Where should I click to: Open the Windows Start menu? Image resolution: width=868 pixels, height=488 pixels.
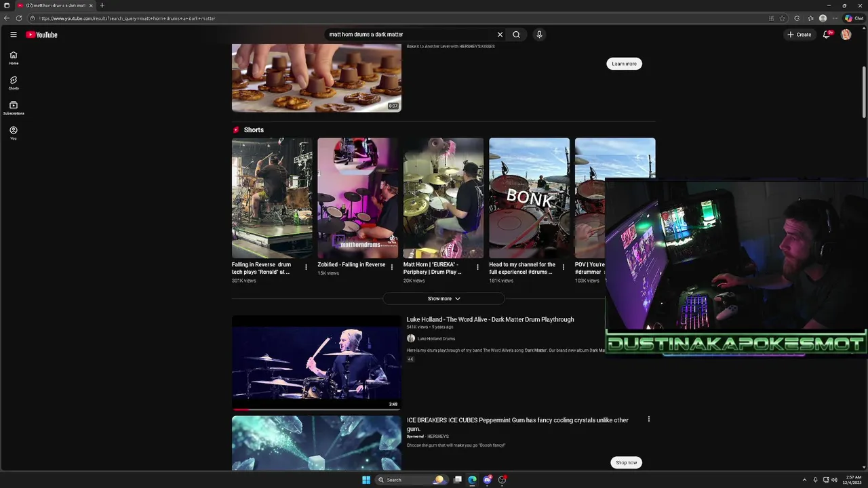click(x=366, y=480)
